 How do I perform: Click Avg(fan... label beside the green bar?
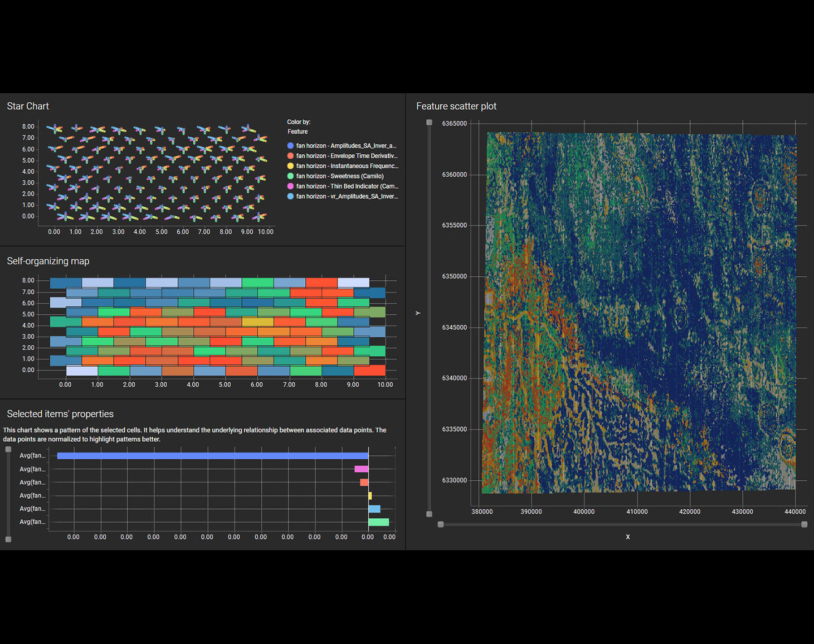(x=32, y=522)
